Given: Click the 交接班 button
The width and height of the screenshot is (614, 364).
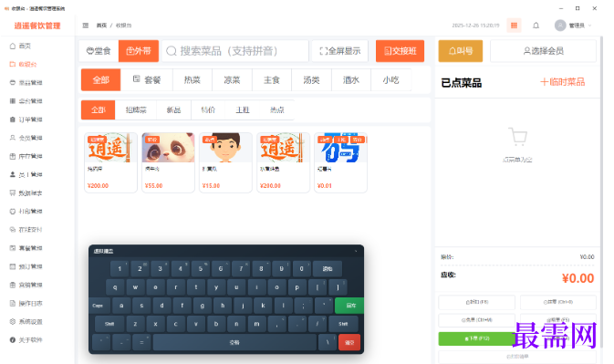Looking at the screenshot, I should click(x=400, y=51).
